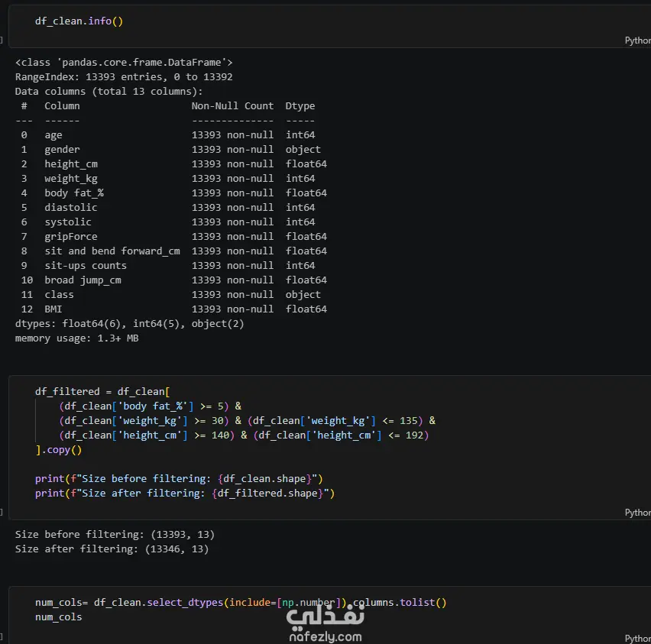Screen dimensions: 651x644
Task: Place cursor on 'num_cols= df_clean.select_dtypes' line
Action: point(241,603)
